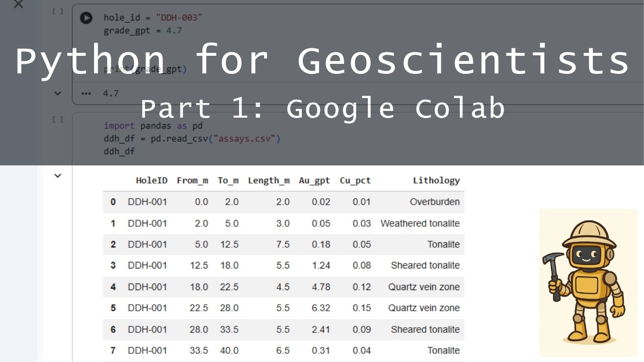644x362 pixels.
Task: Click the Au_gpt value 2.41
Action: coord(321,329)
